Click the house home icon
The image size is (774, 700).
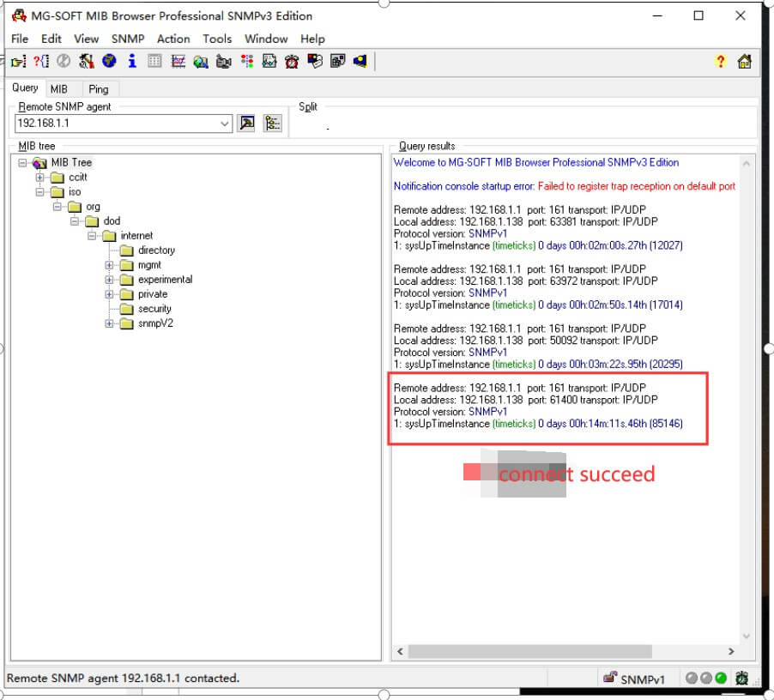744,62
